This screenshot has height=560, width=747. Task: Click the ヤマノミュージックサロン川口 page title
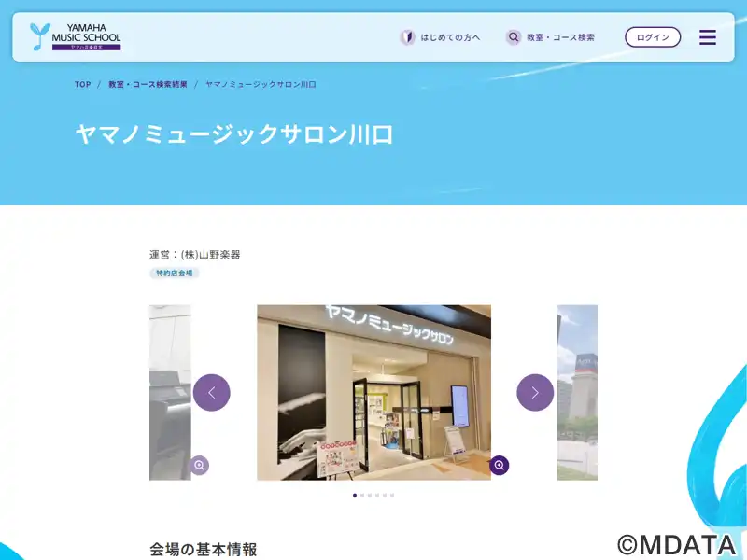click(x=234, y=133)
